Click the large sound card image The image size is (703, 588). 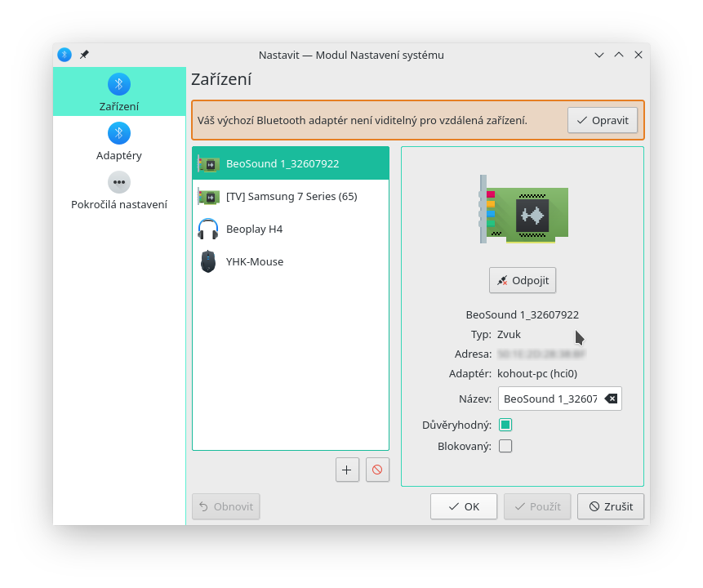pyautogui.click(x=523, y=209)
